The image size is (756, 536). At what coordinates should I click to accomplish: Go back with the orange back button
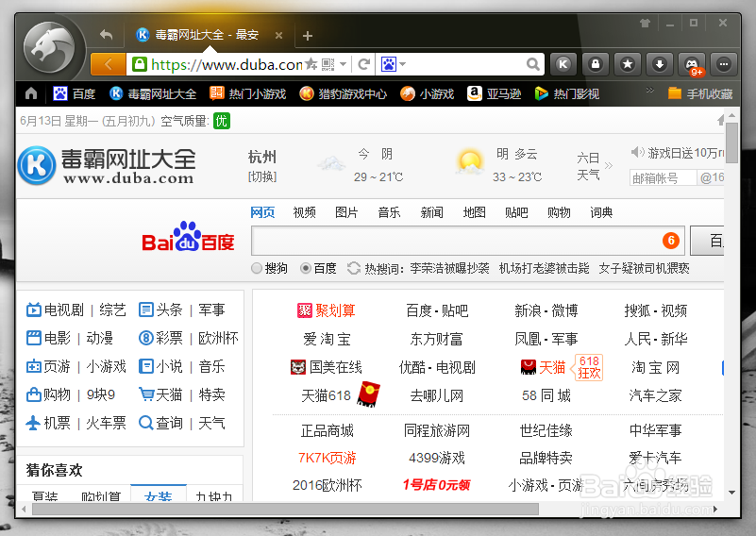coord(108,64)
